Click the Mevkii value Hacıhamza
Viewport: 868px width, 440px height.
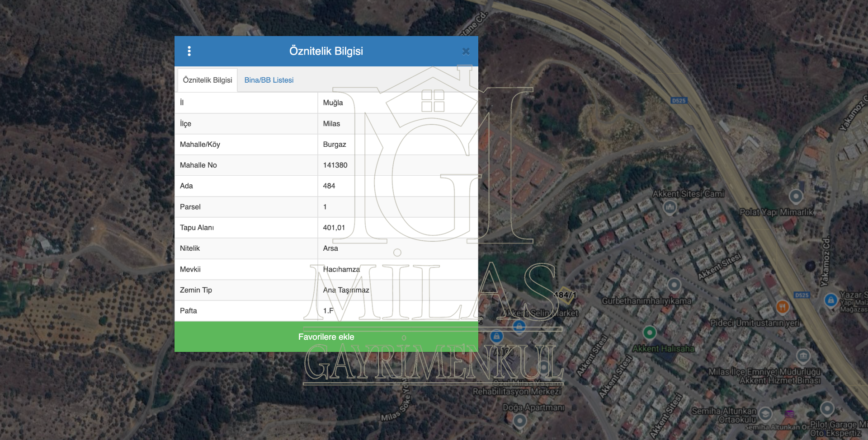point(341,269)
